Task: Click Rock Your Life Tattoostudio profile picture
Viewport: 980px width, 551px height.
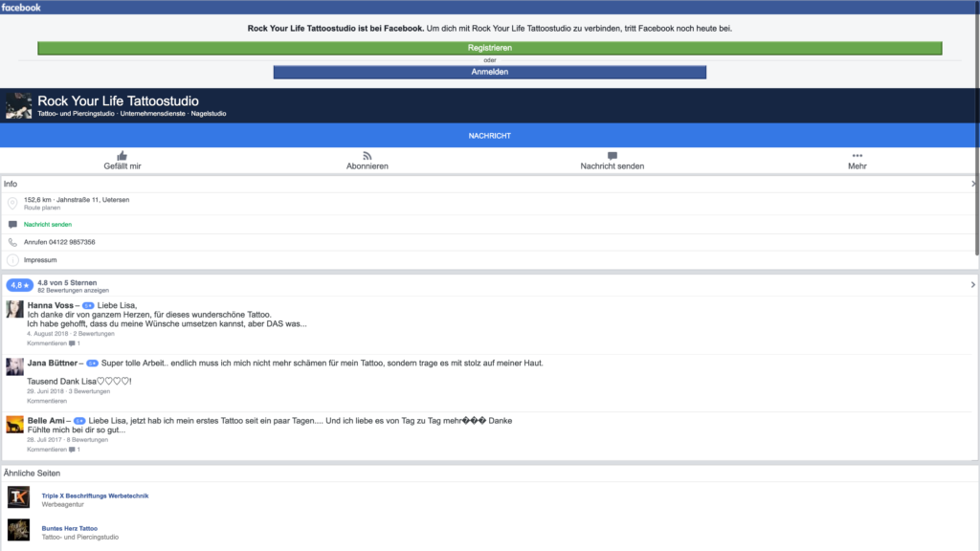Action: (x=18, y=105)
